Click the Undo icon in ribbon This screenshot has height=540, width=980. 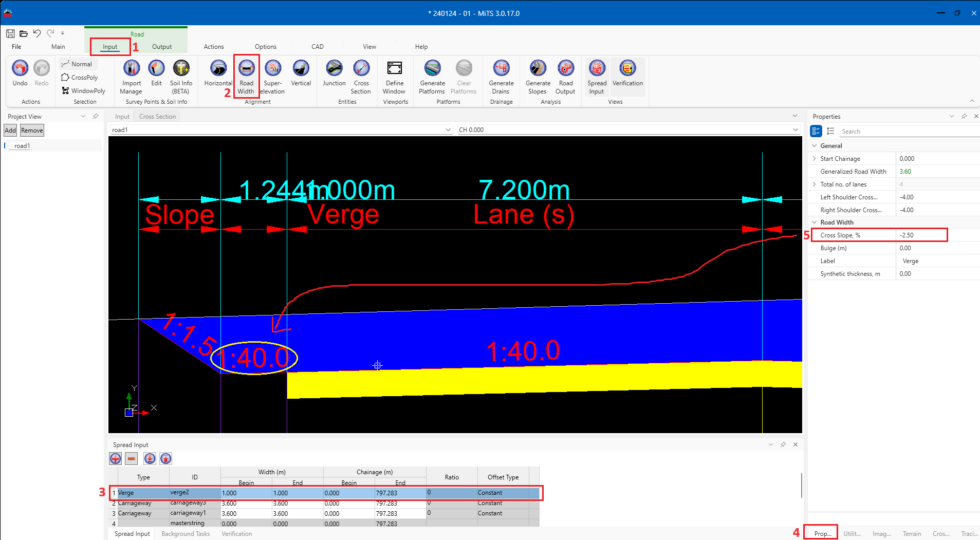20,68
